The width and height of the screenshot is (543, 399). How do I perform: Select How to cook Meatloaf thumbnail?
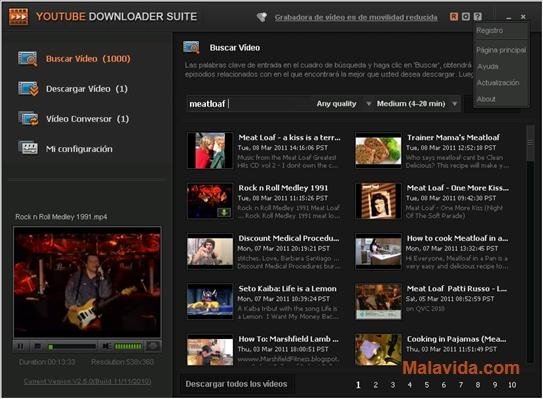(378, 251)
